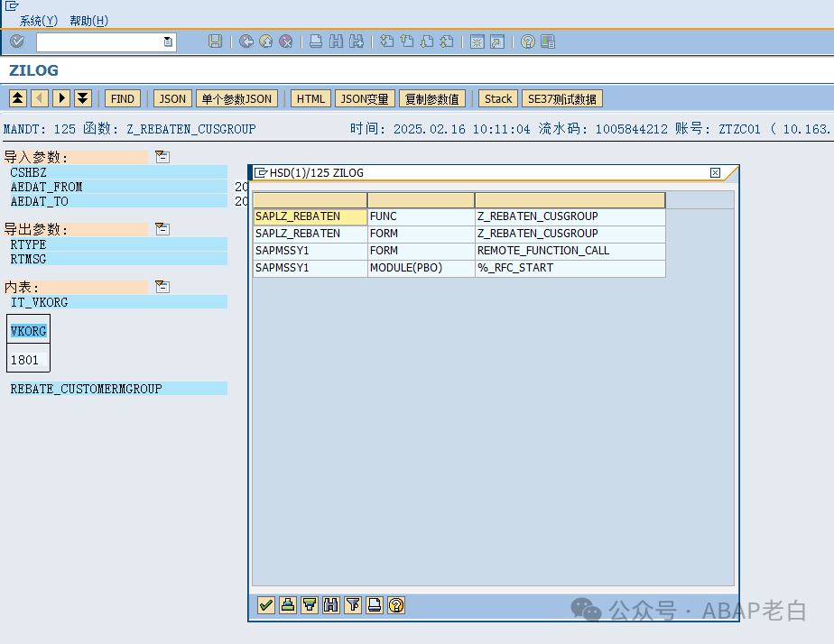The height and width of the screenshot is (644, 834).
Task: Click the JSON变量 button
Action: 365,99
